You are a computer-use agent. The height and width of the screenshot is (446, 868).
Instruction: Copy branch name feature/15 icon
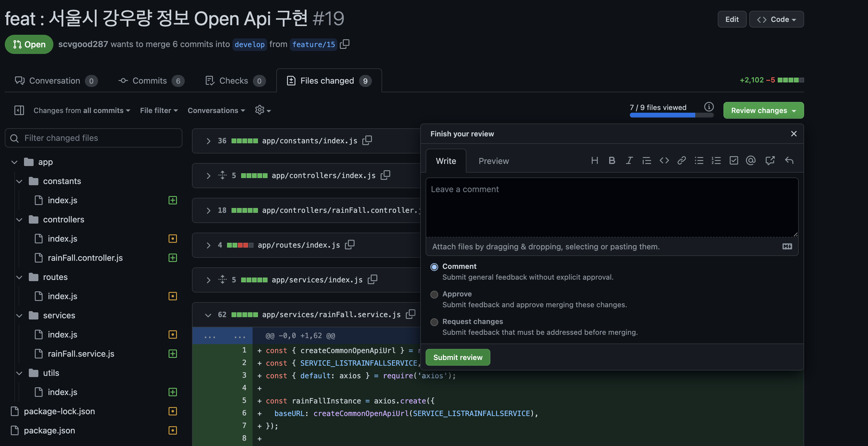[345, 44]
